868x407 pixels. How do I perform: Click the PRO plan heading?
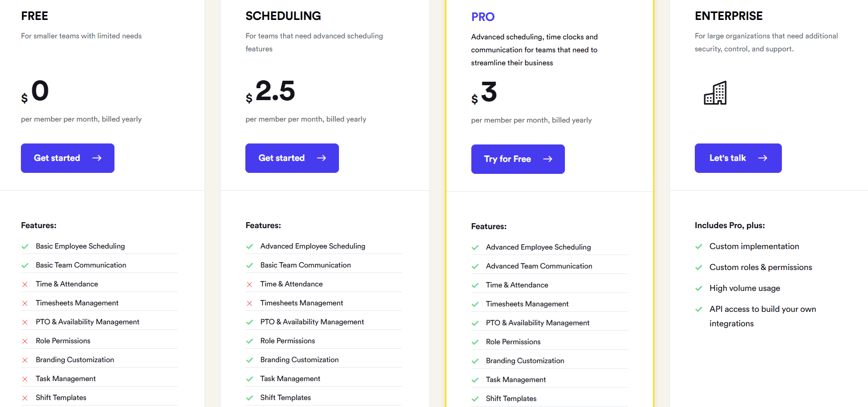(483, 16)
